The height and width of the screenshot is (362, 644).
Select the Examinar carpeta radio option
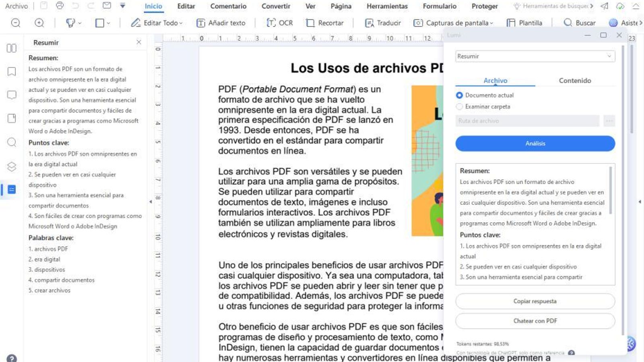[x=459, y=107]
